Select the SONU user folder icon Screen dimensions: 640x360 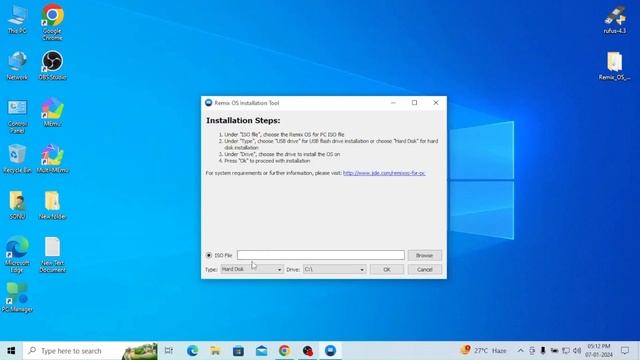(17, 205)
